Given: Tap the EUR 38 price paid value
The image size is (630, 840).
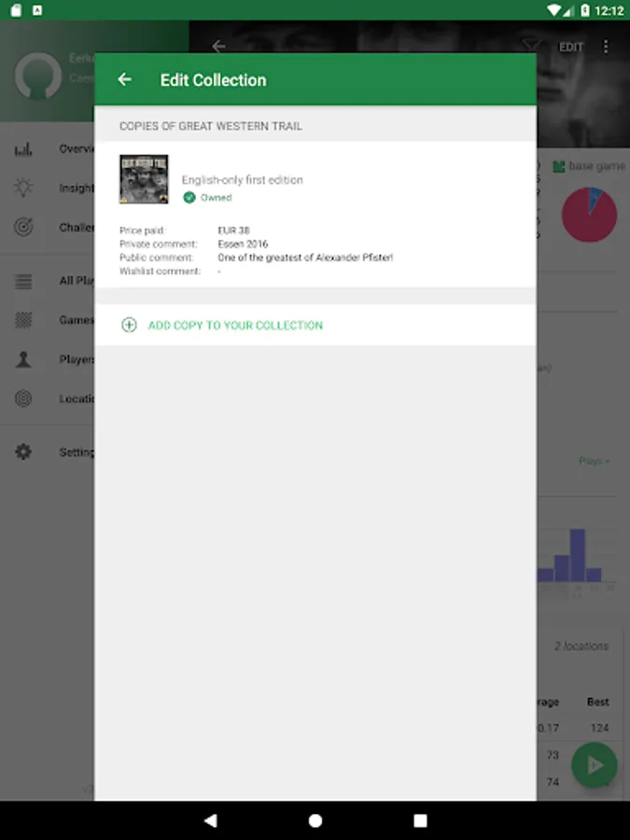Looking at the screenshot, I should pos(233,231).
